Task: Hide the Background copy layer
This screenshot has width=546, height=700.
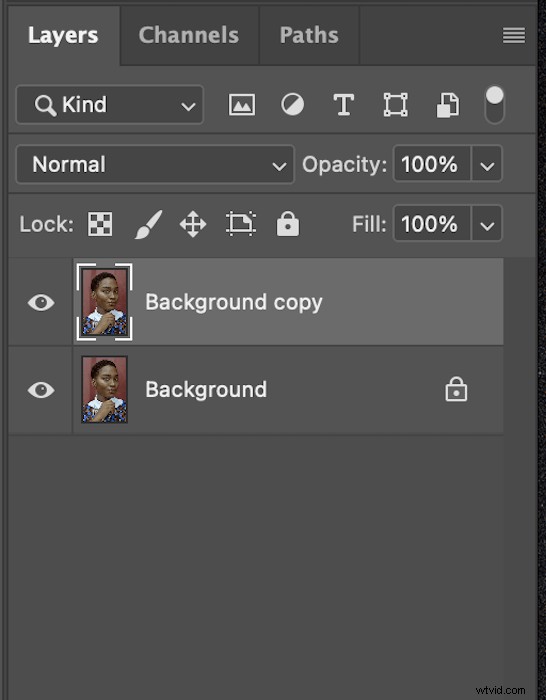Action: [x=41, y=302]
